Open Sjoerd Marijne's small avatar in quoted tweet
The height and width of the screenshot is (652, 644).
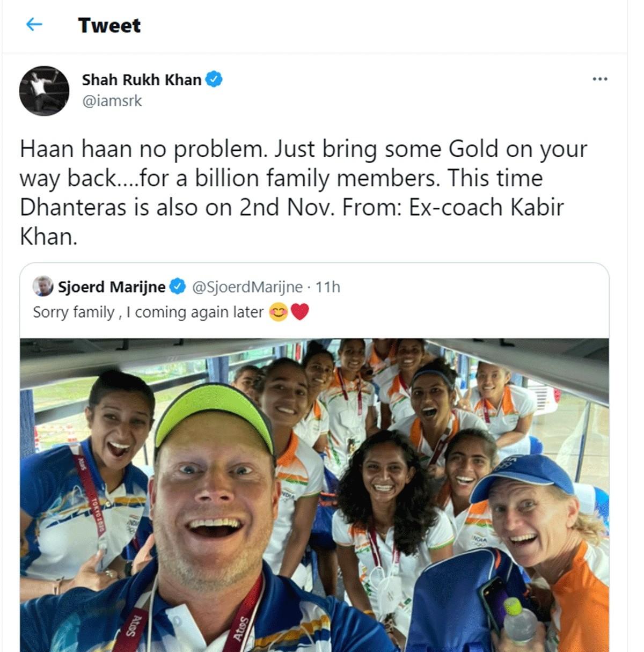click(43, 287)
